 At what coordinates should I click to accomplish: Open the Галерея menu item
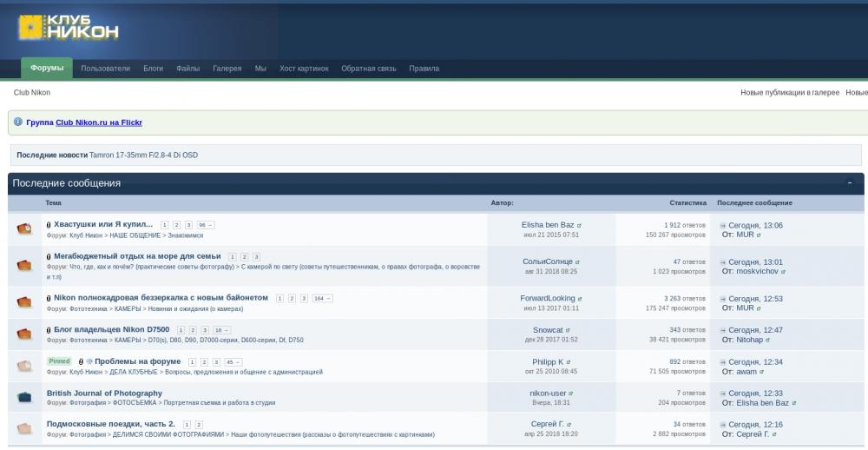tap(227, 69)
